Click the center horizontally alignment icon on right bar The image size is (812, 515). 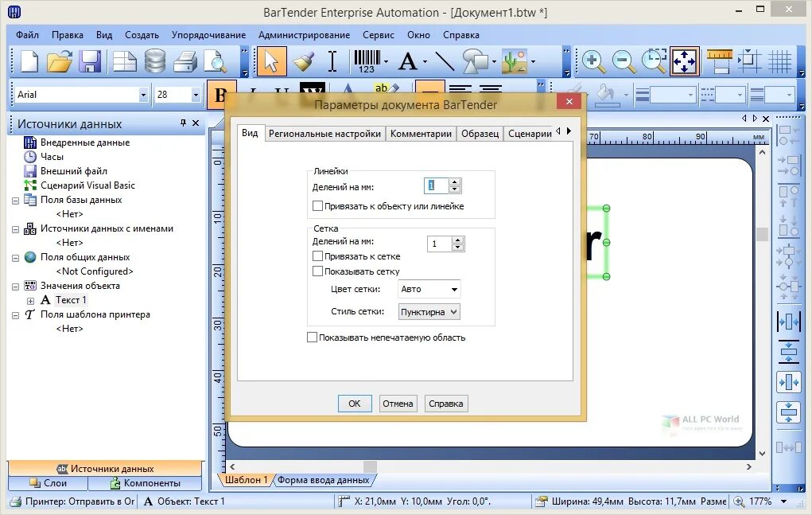[x=788, y=322]
